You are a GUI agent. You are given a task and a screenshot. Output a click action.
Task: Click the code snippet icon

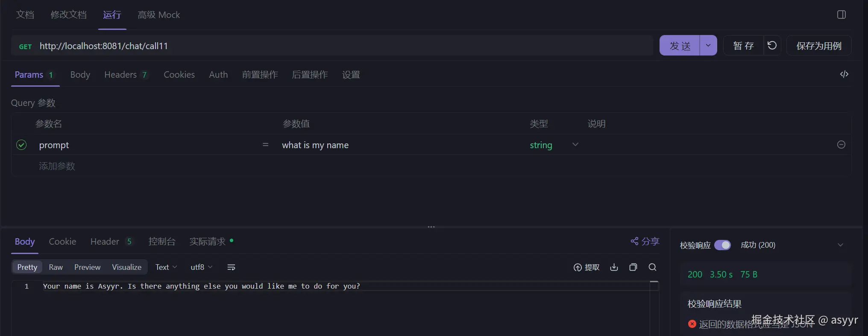coord(844,74)
